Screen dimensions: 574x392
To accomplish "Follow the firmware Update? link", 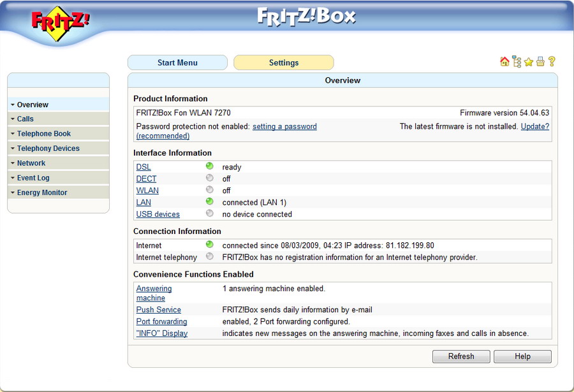I will pos(534,126).
